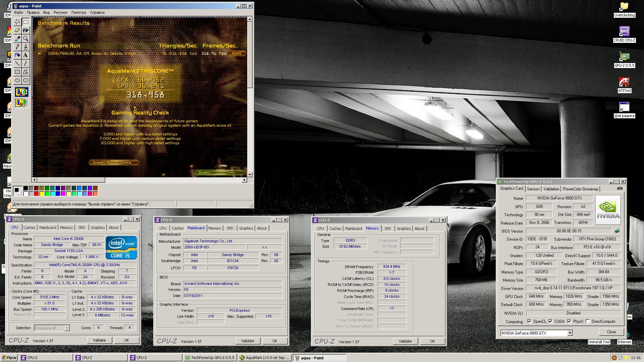Open the Справка menu in Paint
The width and height of the screenshot is (644, 362).
pos(97,12)
